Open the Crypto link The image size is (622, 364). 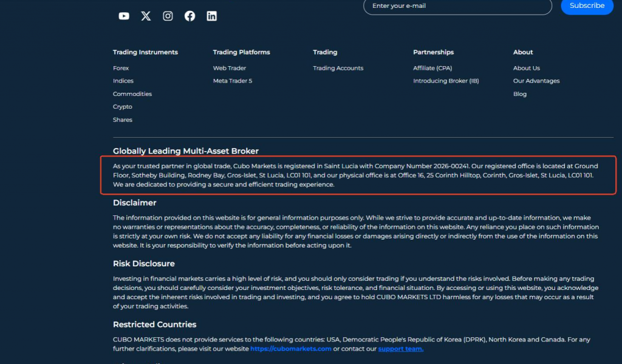pos(122,107)
